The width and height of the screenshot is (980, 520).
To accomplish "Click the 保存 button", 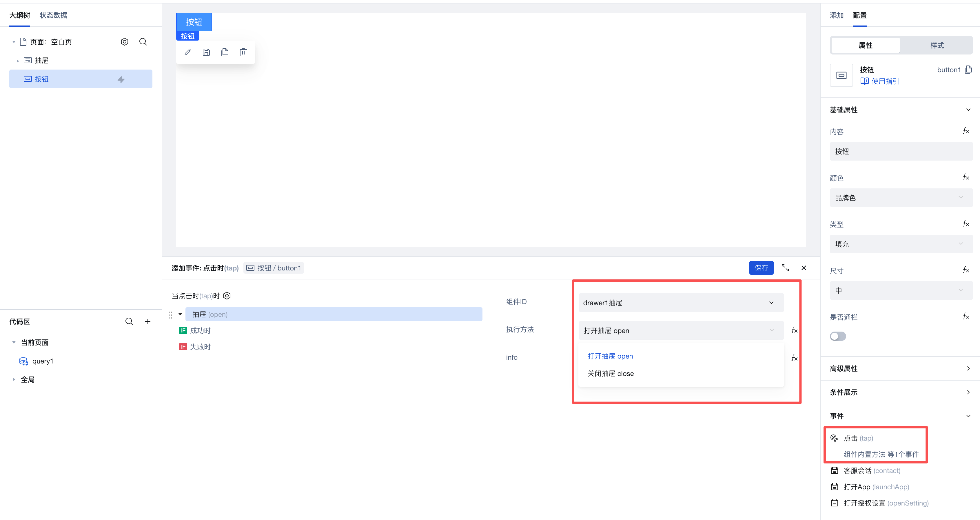I will coord(761,268).
